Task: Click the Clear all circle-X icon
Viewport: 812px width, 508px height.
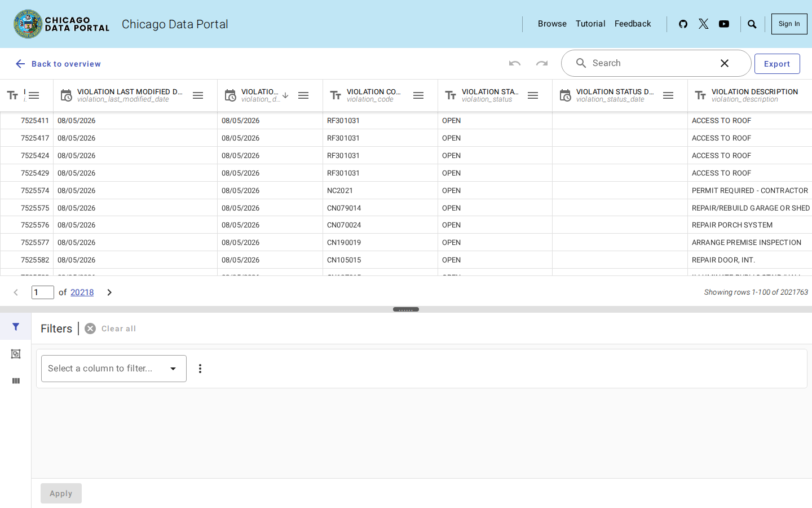Action: (x=90, y=329)
